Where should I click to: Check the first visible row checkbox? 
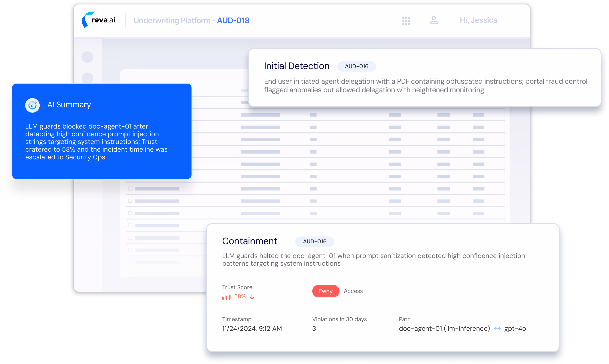(x=131, y=188)
